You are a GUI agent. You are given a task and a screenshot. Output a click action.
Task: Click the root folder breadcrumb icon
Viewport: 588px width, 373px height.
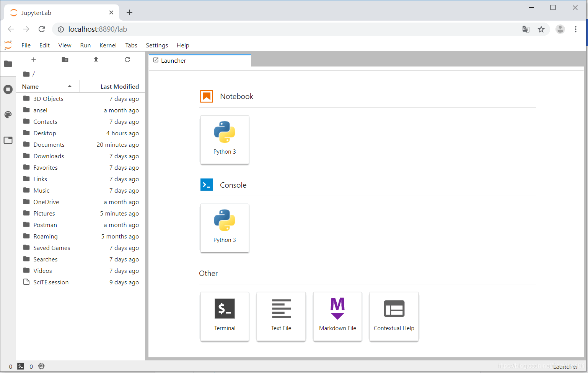[x=26, y=74]
